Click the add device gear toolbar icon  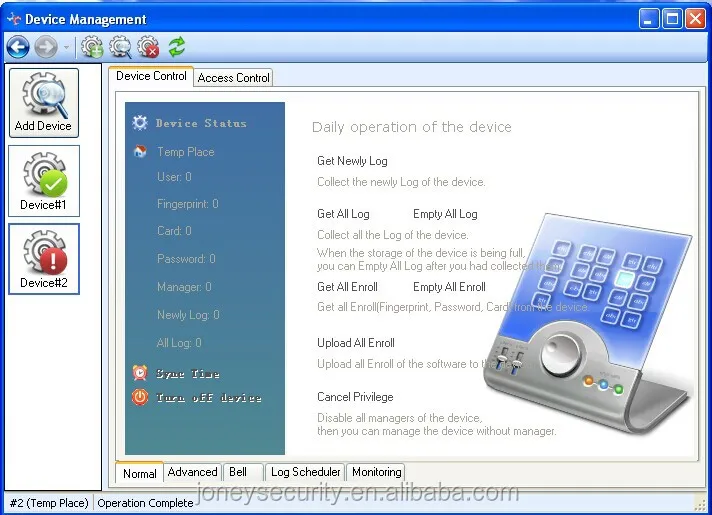(93, 46)
